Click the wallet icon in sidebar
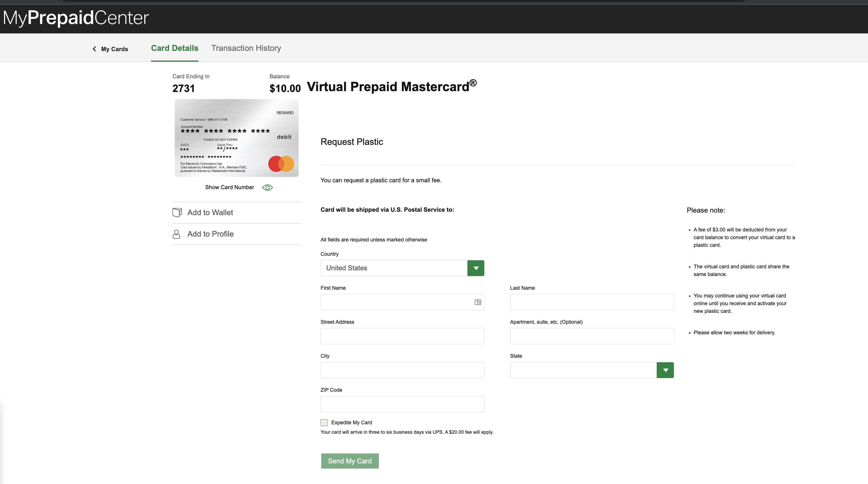The height and width of the screenshot is (484, 868). pyautogui.click(x=177, y=212)
